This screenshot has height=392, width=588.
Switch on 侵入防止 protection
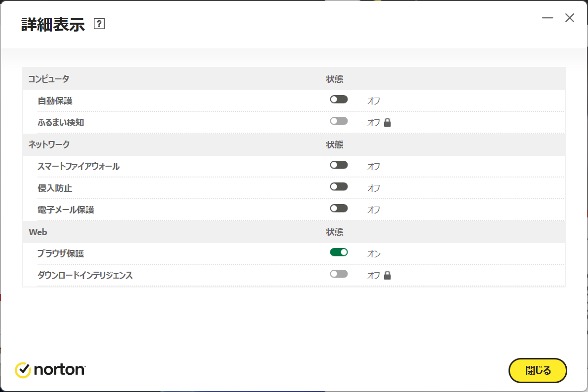[339, 187]
